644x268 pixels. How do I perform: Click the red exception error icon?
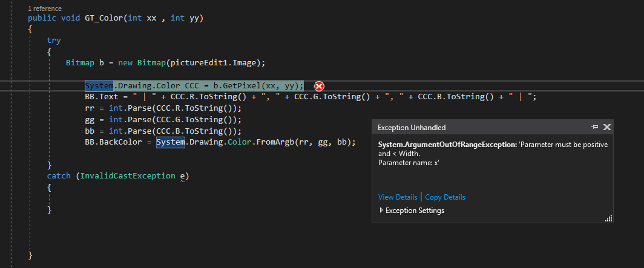[x=319, y=86]
